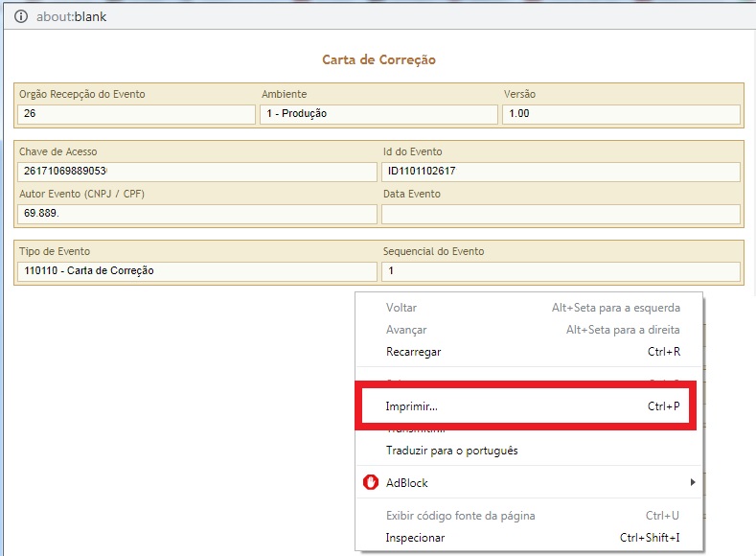Click the Versão field with 1.00

coord(621,114)
